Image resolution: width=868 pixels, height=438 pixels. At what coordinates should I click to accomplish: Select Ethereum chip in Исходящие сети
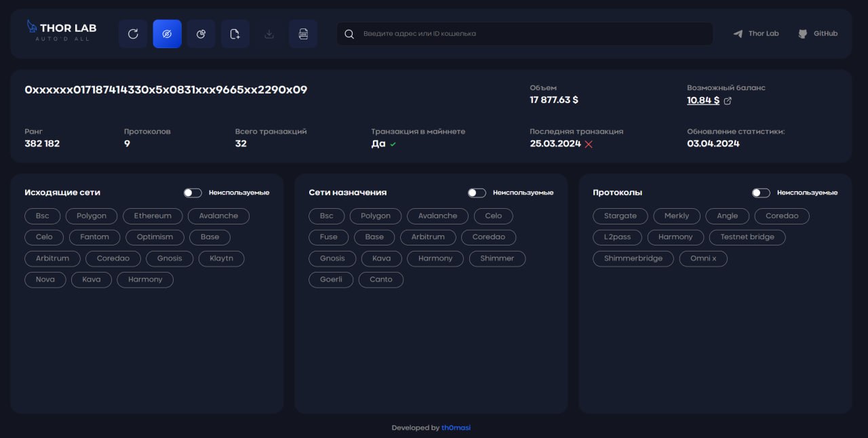click(x=153, y=216)
